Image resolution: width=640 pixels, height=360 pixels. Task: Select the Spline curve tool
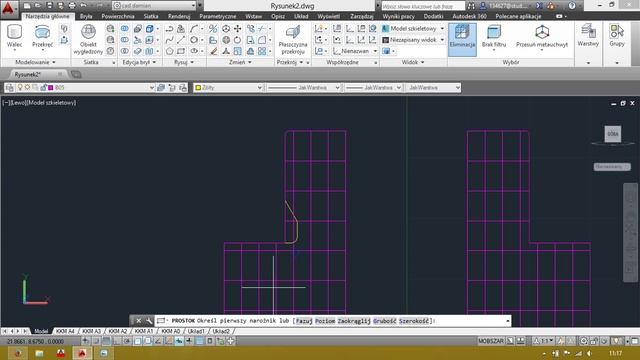pyautogui.click(x=169, y=40)
